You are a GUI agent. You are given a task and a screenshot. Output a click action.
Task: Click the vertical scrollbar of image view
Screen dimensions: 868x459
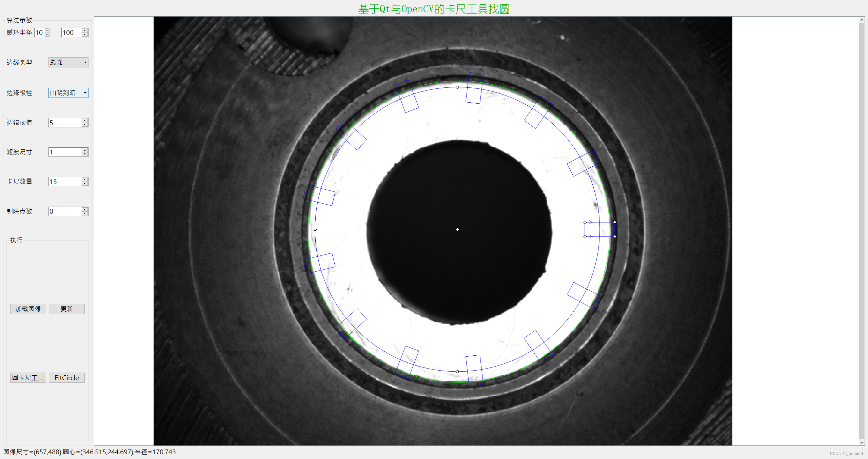[862, 231]
